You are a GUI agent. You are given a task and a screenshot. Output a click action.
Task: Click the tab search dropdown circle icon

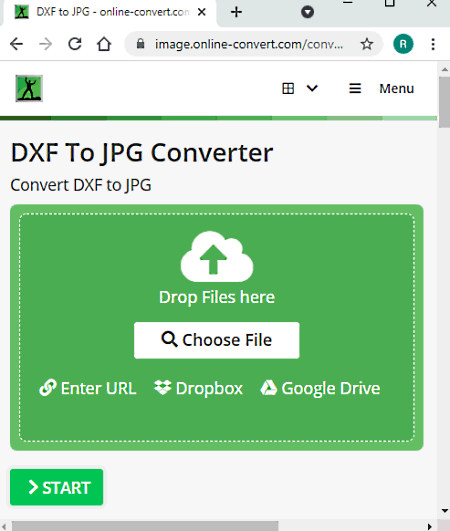click(x=307, y=12)
